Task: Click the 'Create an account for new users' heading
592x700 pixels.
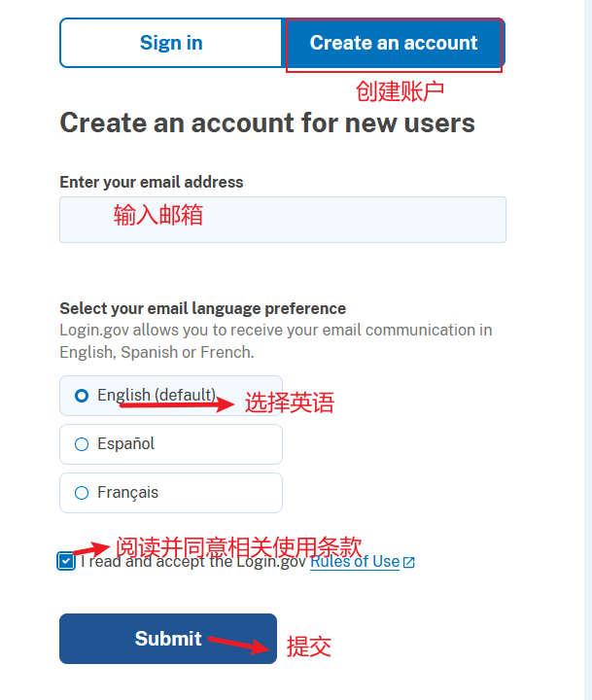Action: 267,122
